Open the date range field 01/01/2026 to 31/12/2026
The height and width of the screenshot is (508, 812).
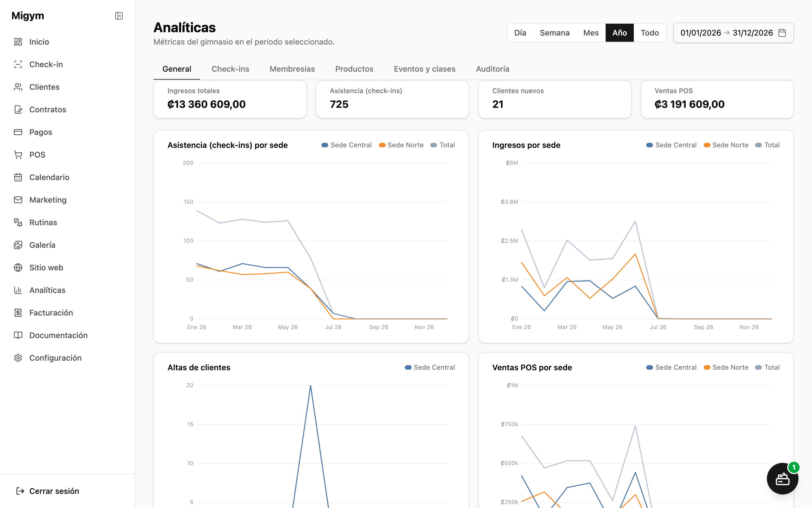734,32
